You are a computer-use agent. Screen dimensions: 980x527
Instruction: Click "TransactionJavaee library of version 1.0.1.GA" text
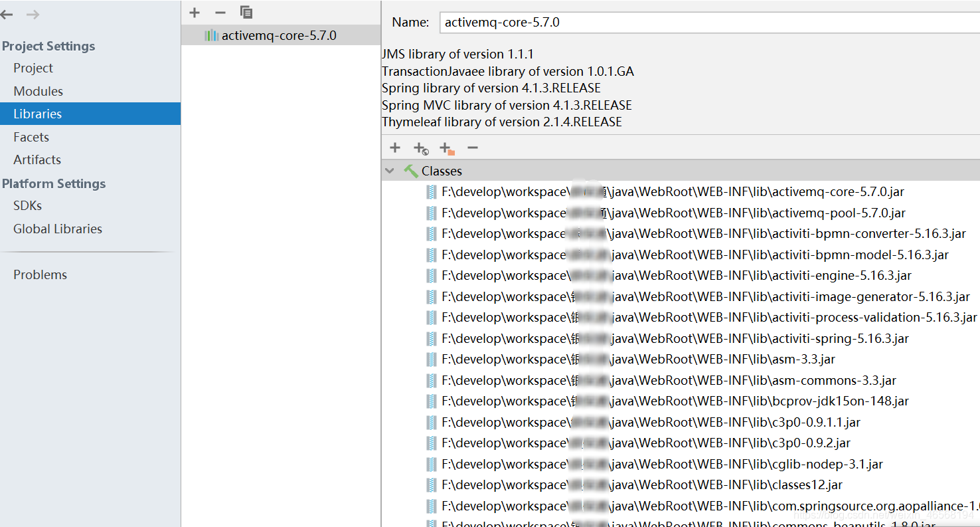(508, 71)
